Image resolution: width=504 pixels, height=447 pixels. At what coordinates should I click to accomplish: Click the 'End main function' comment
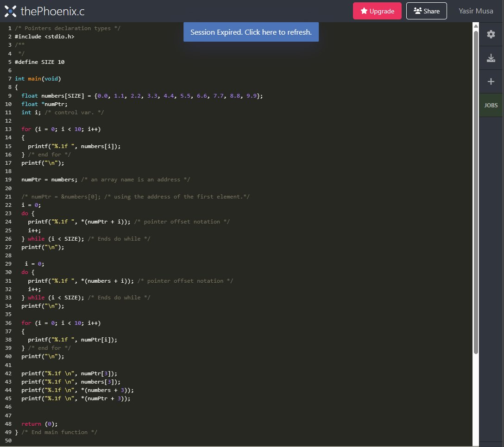59,432
